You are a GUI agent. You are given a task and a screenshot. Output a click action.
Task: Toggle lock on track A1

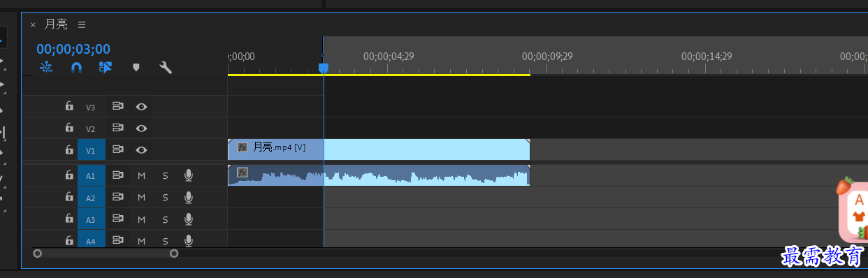pos(69,176)
